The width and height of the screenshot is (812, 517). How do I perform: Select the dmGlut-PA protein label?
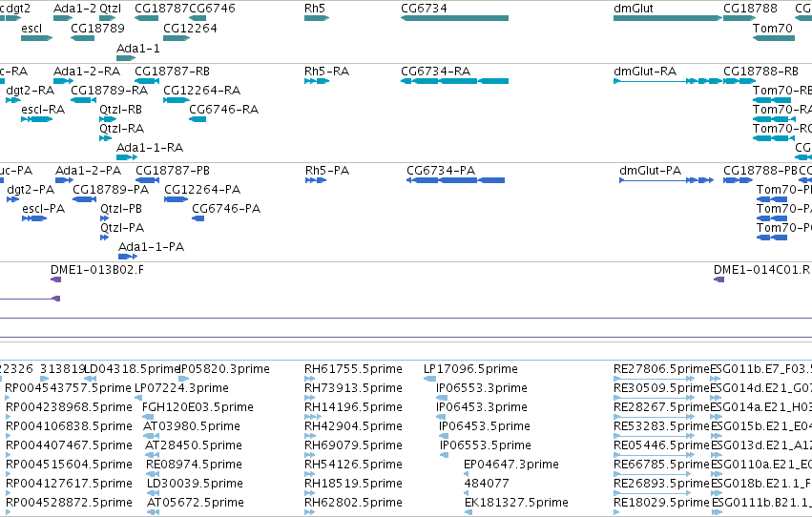coord(651,171)
